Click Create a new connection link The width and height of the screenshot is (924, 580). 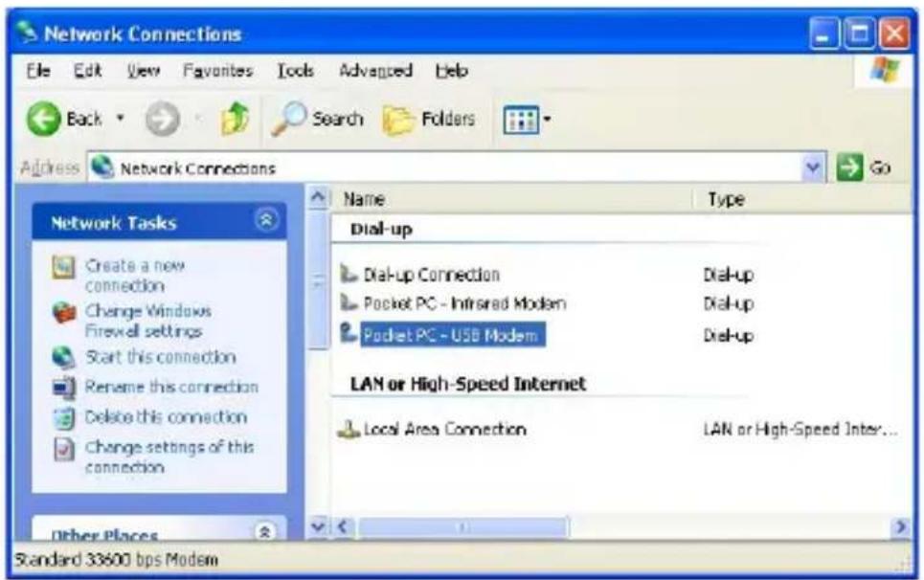135,276
